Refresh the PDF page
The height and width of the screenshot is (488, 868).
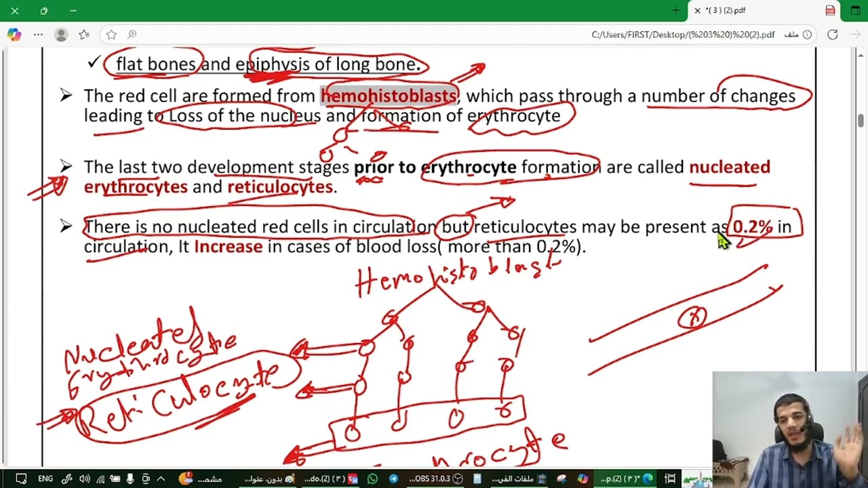point(832,35)
